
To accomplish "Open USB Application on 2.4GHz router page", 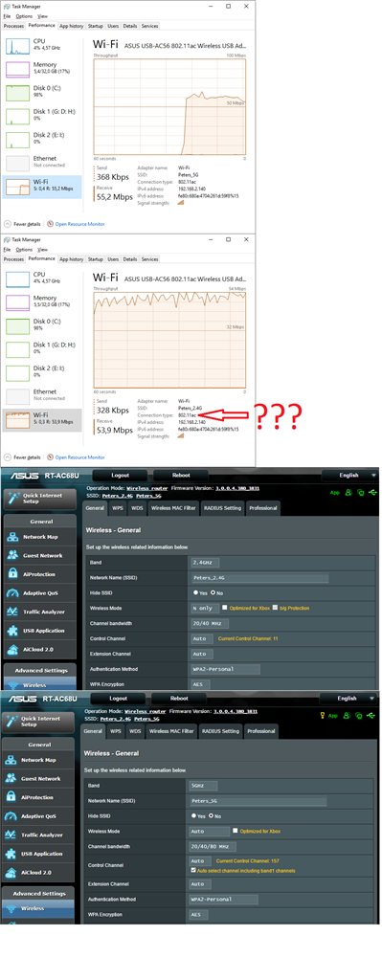I will click(x=38, y=631).
